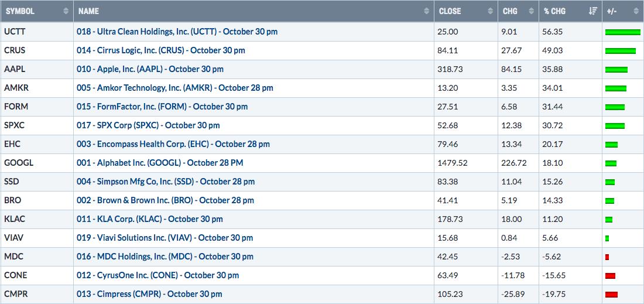The height and width of the screenshot is (304, 644).
Task: Open KLA Corp. (KLAC) link
Action: click(149, 219)
